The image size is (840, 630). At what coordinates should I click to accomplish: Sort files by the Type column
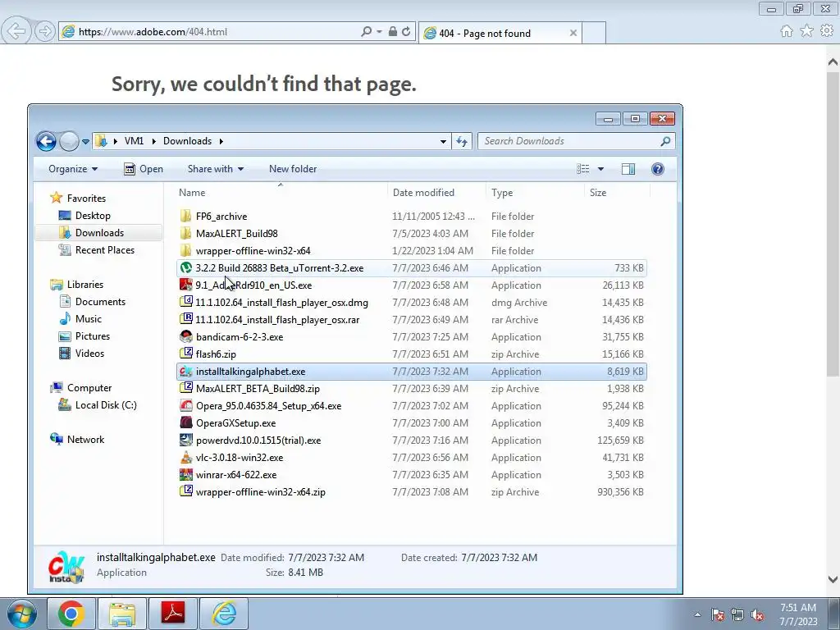pos(535,192)
